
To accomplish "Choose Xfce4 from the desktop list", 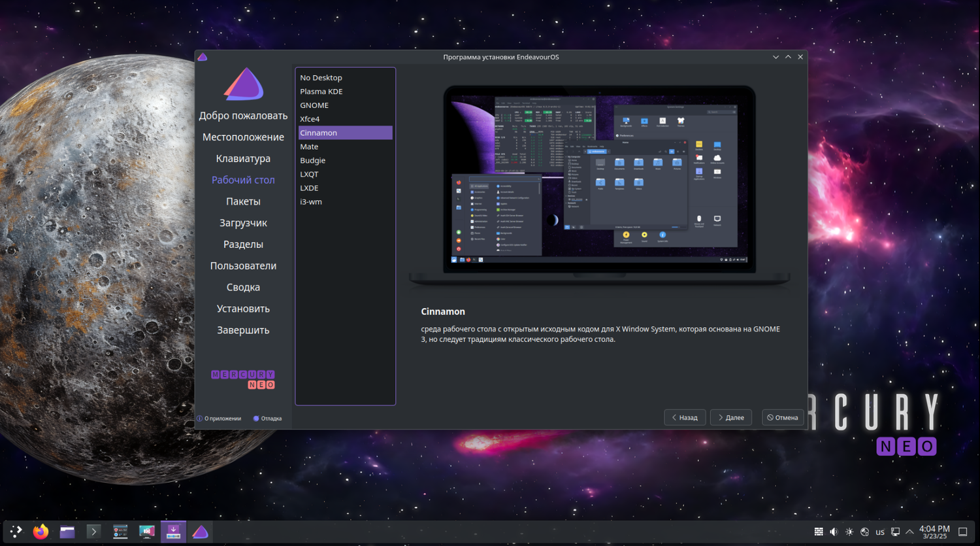I will [346, 119].
